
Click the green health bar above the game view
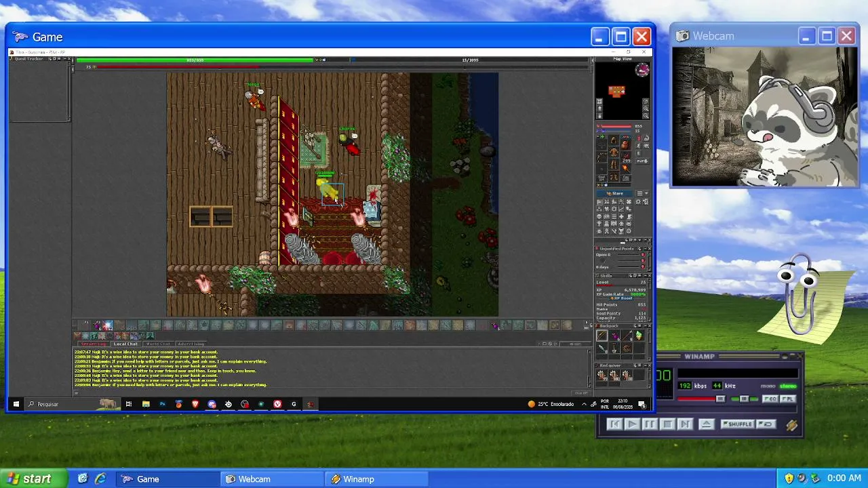[x=195, y=60]
